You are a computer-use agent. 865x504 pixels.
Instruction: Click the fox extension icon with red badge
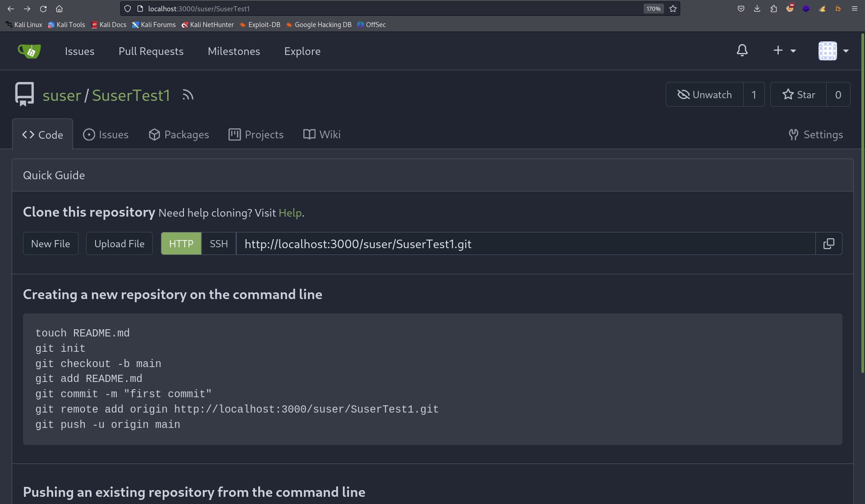point(790,8)
